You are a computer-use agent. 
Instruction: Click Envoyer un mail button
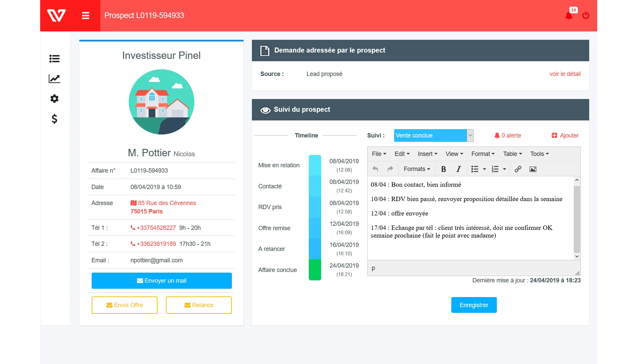coord(162,281)
